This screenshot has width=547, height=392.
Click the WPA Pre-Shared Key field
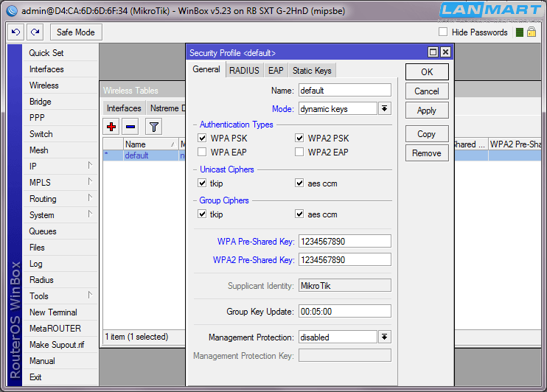tap(345, 242)
